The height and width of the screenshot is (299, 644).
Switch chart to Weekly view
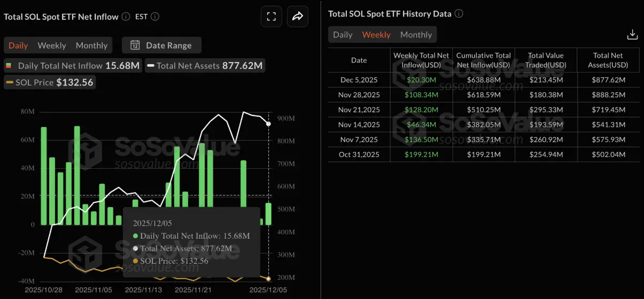pos(52,45)
